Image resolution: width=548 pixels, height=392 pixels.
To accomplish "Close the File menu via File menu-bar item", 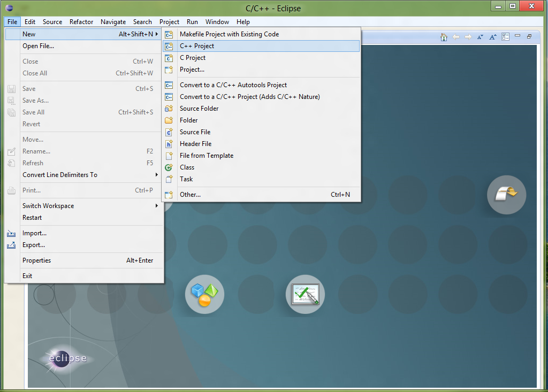I will (12, 22).
